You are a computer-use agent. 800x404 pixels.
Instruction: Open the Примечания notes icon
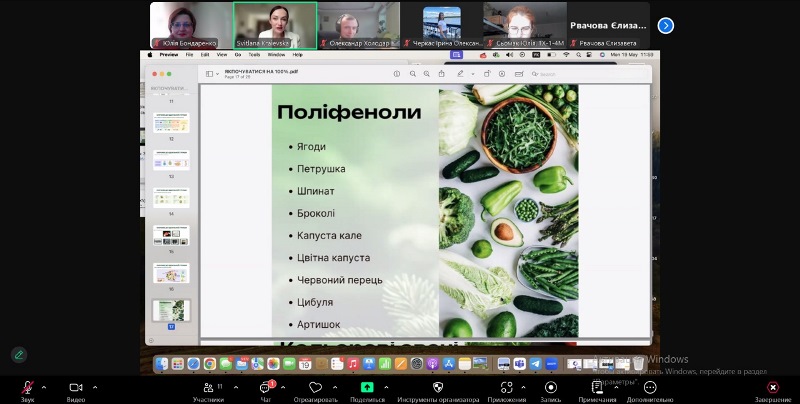pyautogui.click(x=597, y=388)
